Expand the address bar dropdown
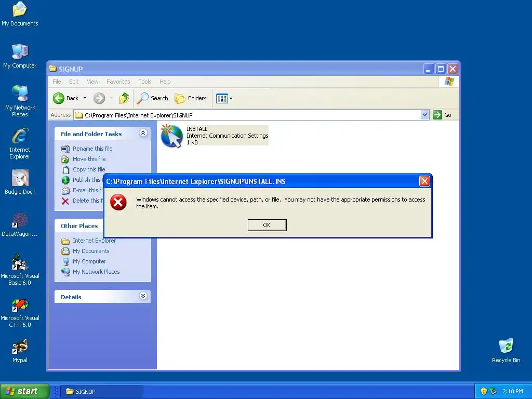The image size is (532, 399). (x=424, y=115)
